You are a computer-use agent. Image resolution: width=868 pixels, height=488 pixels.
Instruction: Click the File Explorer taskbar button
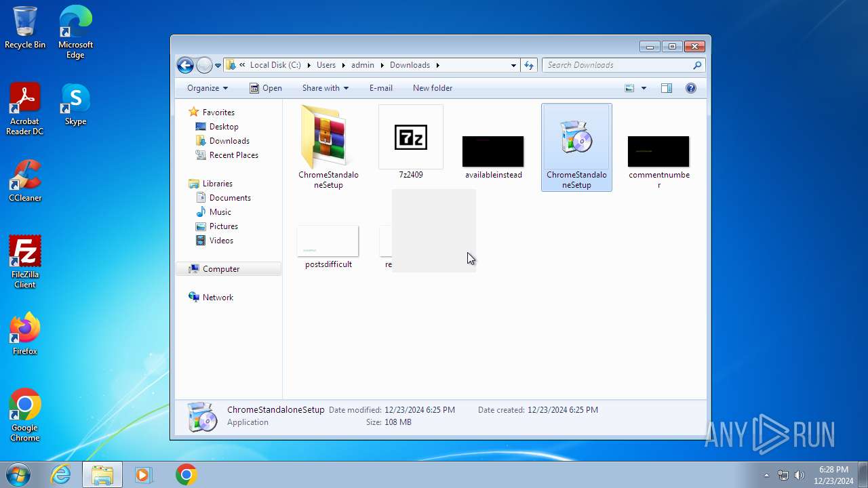(x=102, y=474)
